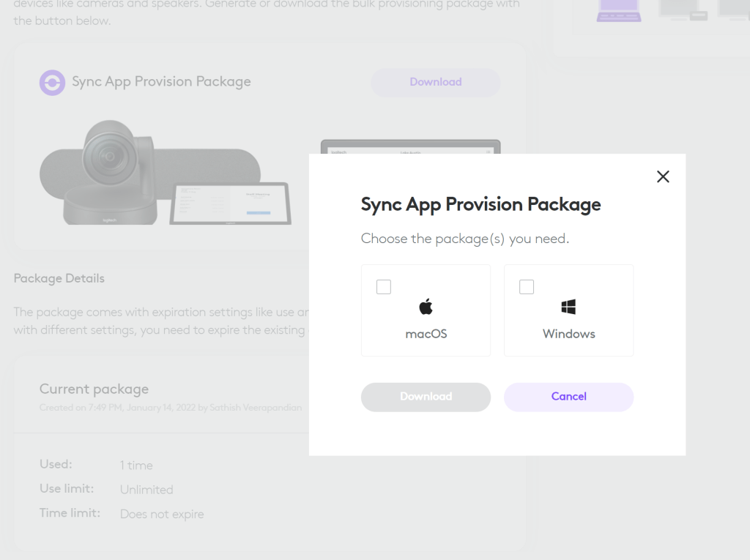Select the macOS label text
750x560 pixels.
(426, 334)
